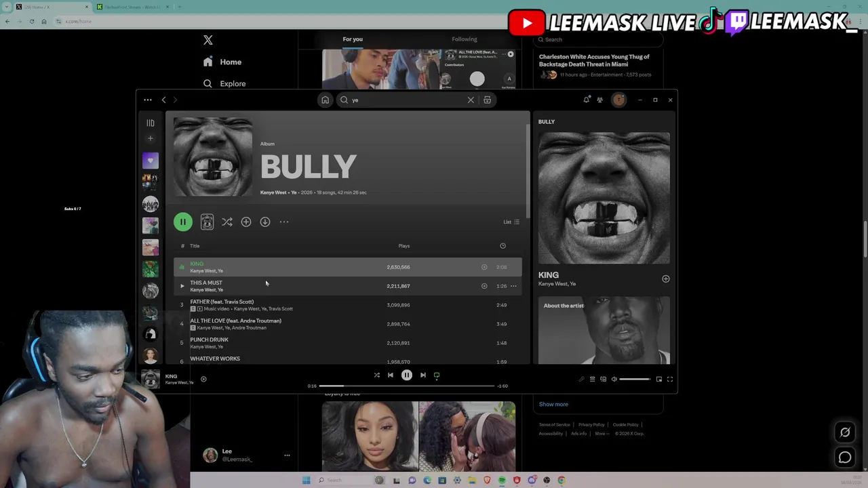Pause the BULLY album with the green button
This screenshot has height=488, width=868.
coord(182,222)
